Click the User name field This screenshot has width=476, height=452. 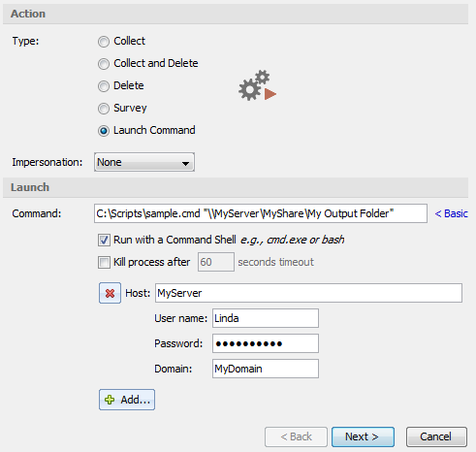click(x=266, y=318)
